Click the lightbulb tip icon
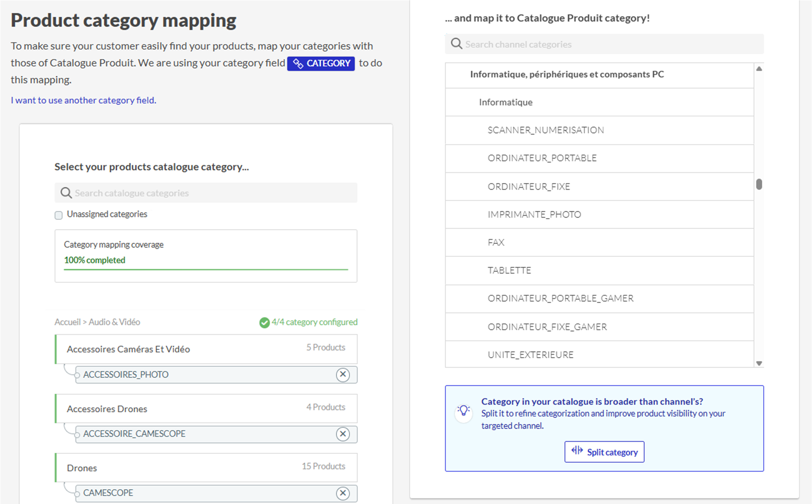This screenshot has width=812, height=504. [x=463, y=410]
